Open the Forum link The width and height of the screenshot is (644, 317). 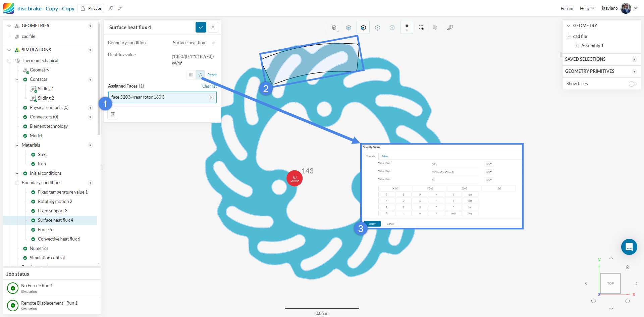coord(567,8)
